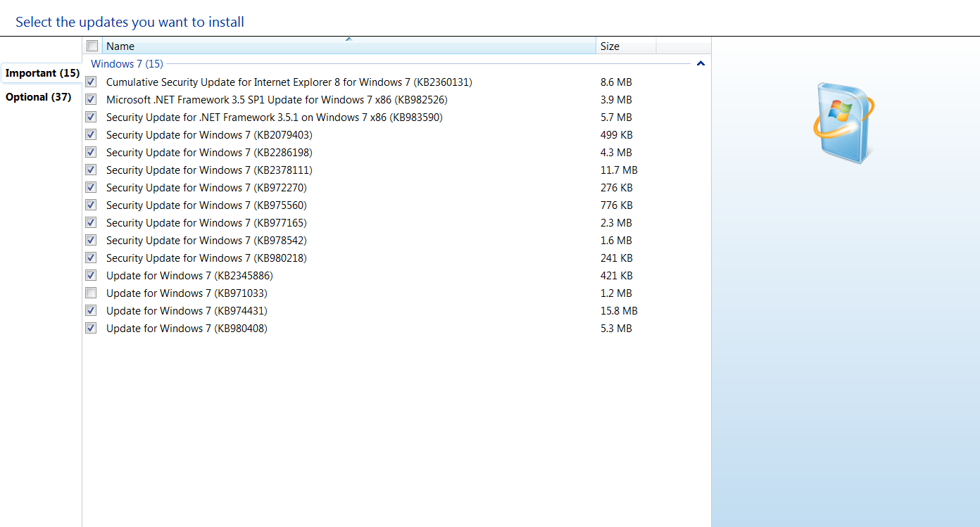Screen dimensions: 980x527
Task: Uncheck the KB974431 update checkbox
Action: point(91,310)
